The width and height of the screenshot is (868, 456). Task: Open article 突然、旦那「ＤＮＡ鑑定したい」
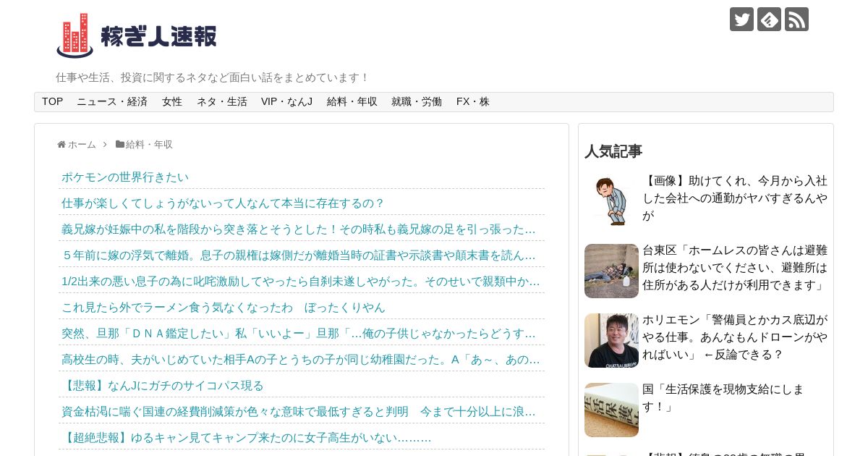coord(299,334)
